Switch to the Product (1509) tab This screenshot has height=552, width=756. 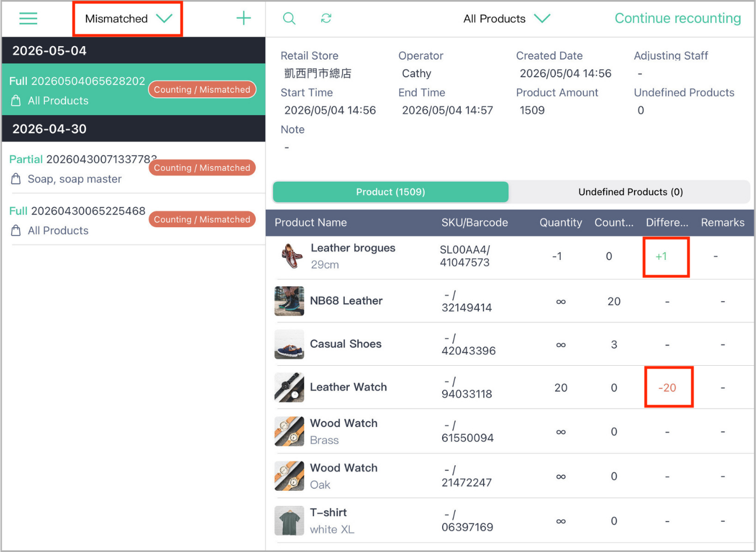[390, 192]
